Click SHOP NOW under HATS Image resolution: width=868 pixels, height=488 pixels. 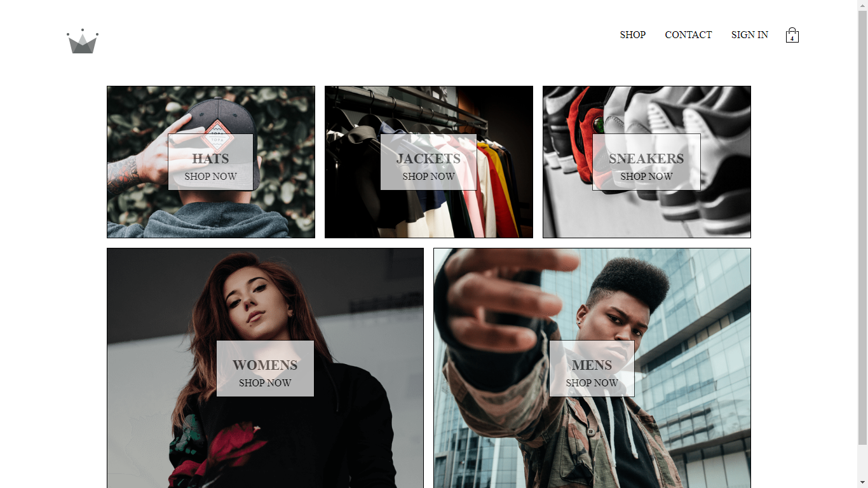(x=210, y=177)
